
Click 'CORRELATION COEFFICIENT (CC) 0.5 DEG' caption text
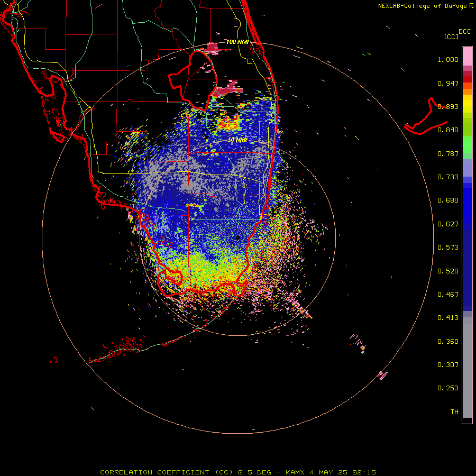point(186,472)
